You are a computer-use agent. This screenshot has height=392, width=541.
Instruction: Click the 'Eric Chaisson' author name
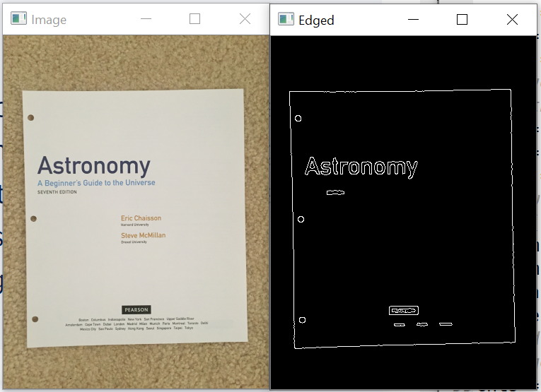coord(141,218)
